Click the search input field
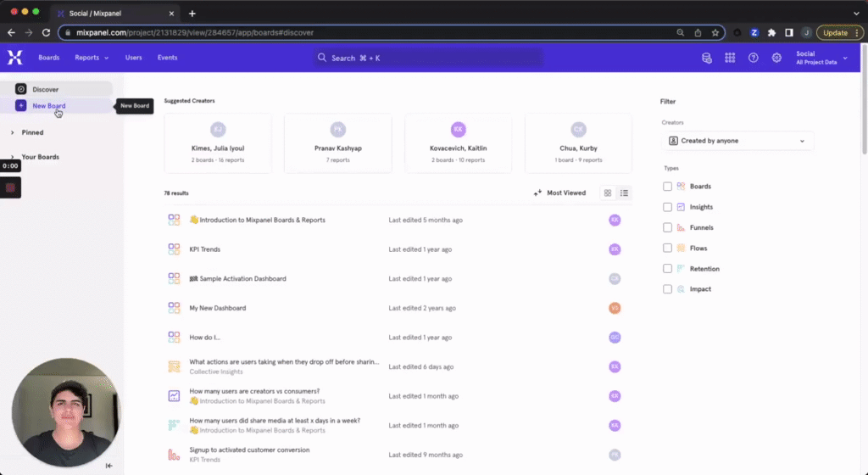Image resolution: width=868 pixels, height=475 pixels. tap(428, 58)
